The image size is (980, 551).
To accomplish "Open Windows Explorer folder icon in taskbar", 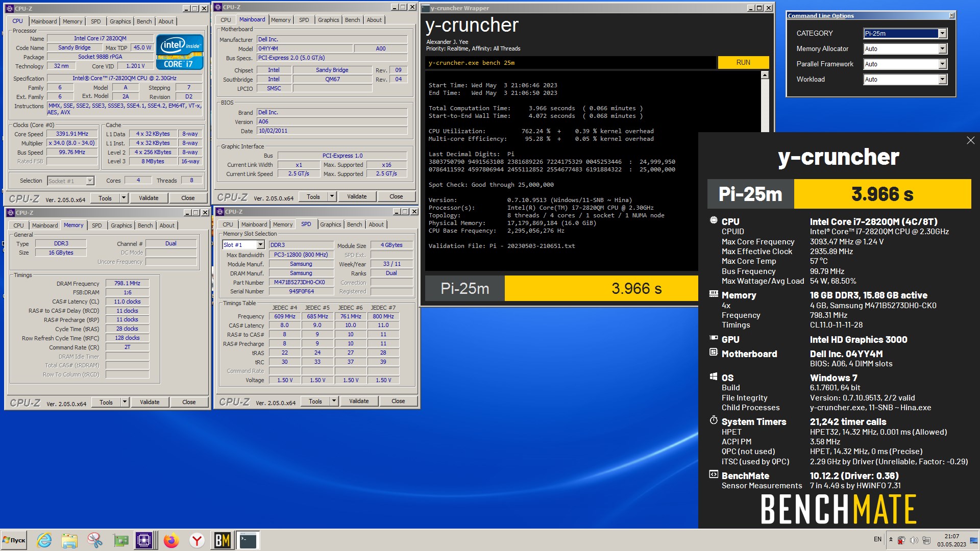I will [69, 540].
